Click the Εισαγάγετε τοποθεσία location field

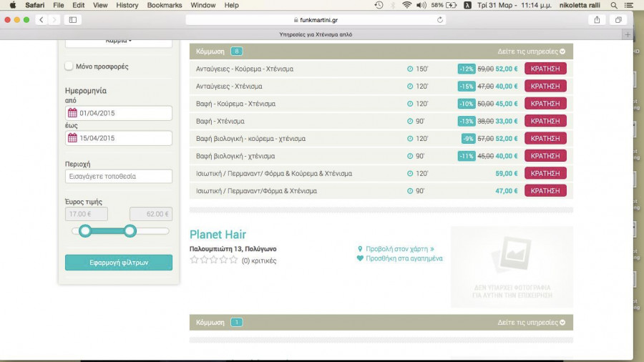pyautogui.click(x=119, y=176)
